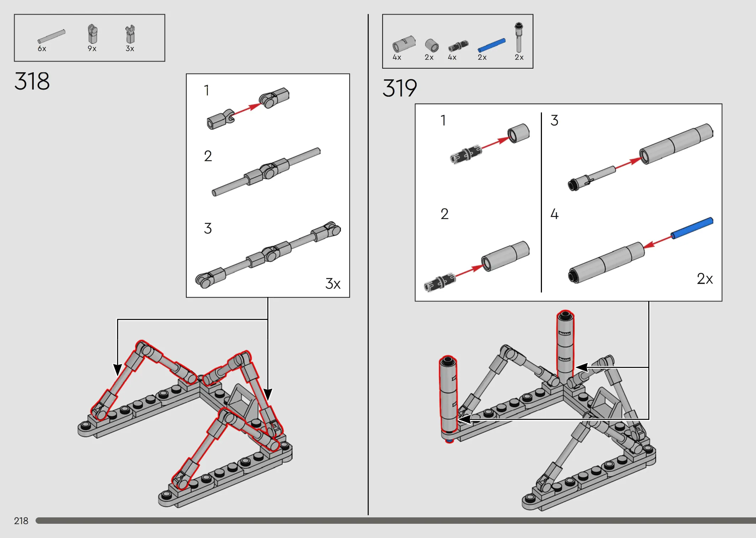Click the 9x ball joint part icon
The width and height of the screenshot is (756, 538).
pos(92,34)
